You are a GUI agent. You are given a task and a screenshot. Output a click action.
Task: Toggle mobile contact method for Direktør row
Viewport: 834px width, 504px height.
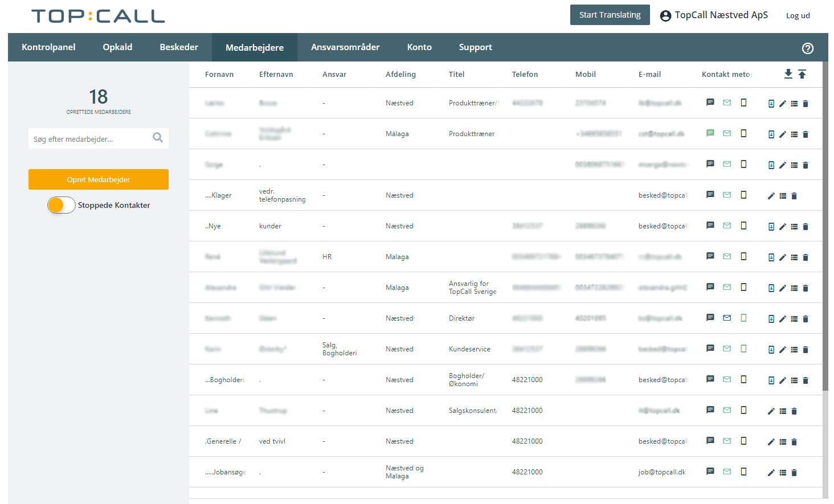click(x=743, y=318)
